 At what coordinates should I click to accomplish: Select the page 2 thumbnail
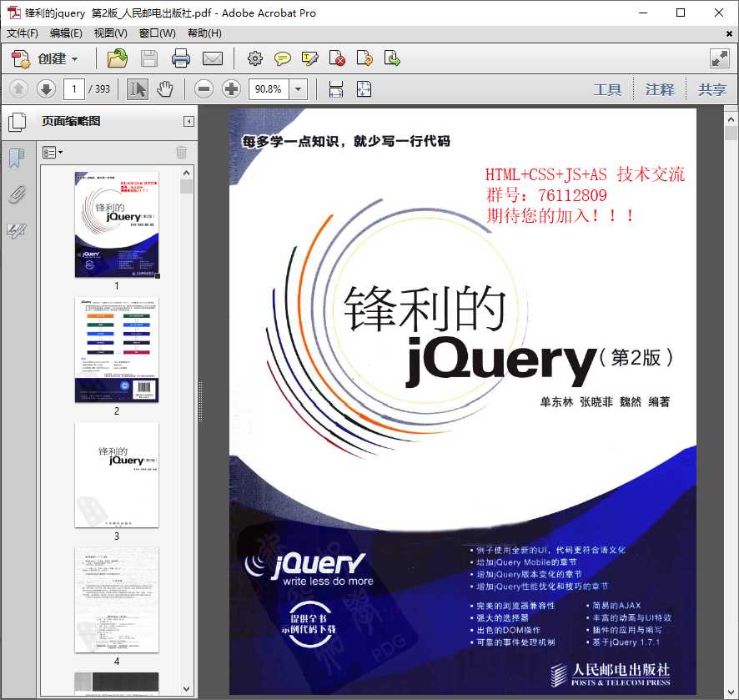click(x=117, y=350)
